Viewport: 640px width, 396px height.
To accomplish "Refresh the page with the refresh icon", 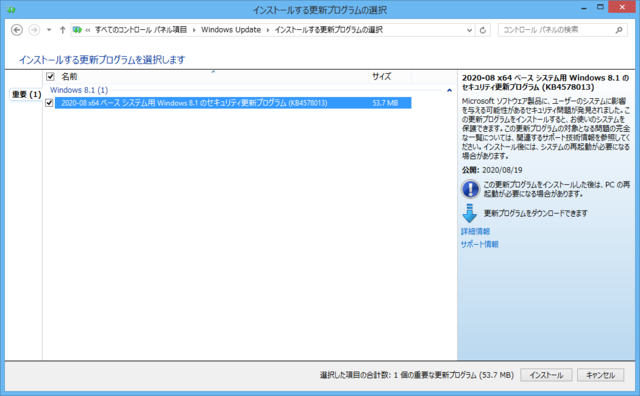I will [x=483, y=30].
